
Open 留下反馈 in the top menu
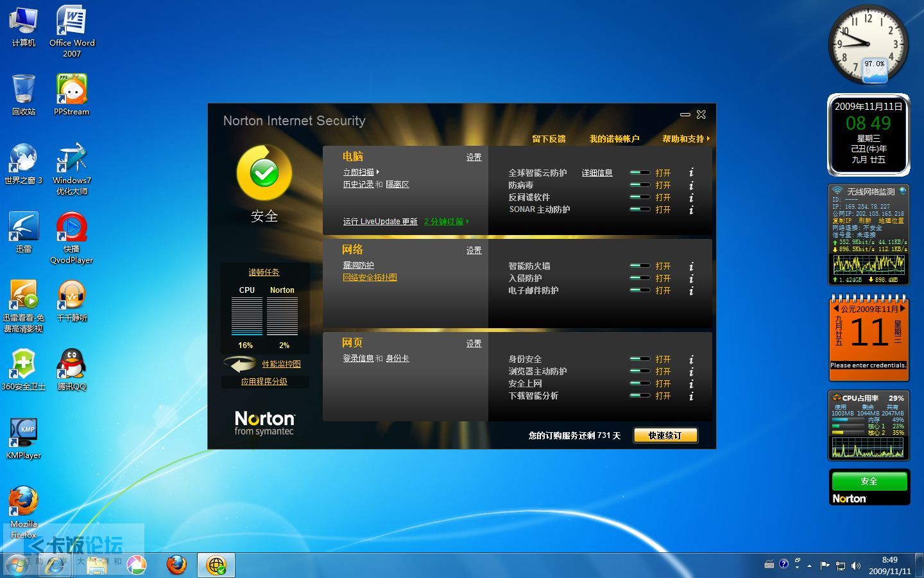(549, 139)
